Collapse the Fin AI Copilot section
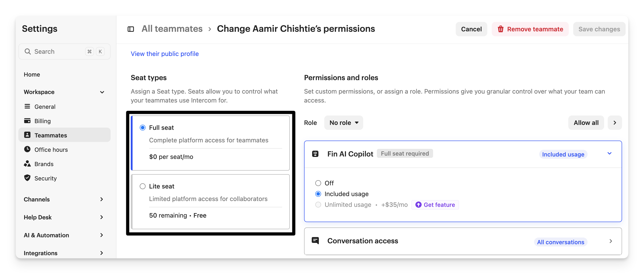 coord(610,154)
